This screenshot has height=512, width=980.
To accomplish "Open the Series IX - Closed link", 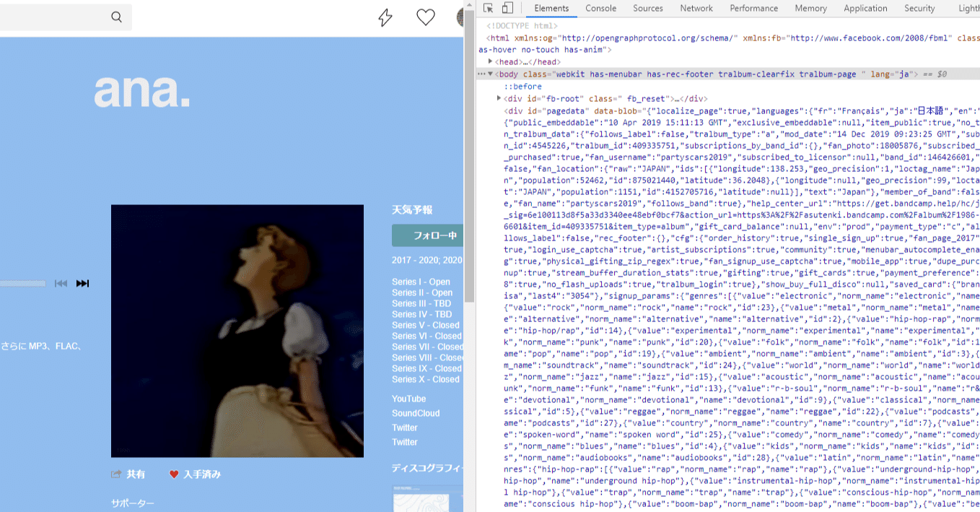I will point(426,368).
